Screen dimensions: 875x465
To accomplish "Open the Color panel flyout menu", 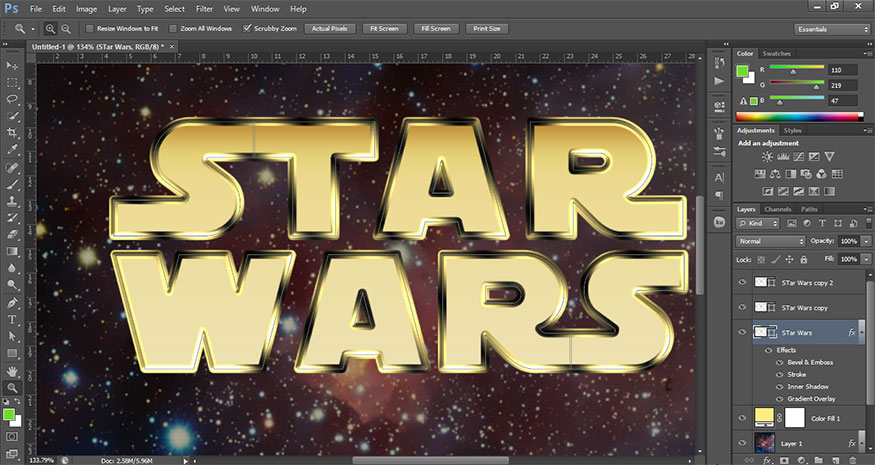I will [868, 54].
